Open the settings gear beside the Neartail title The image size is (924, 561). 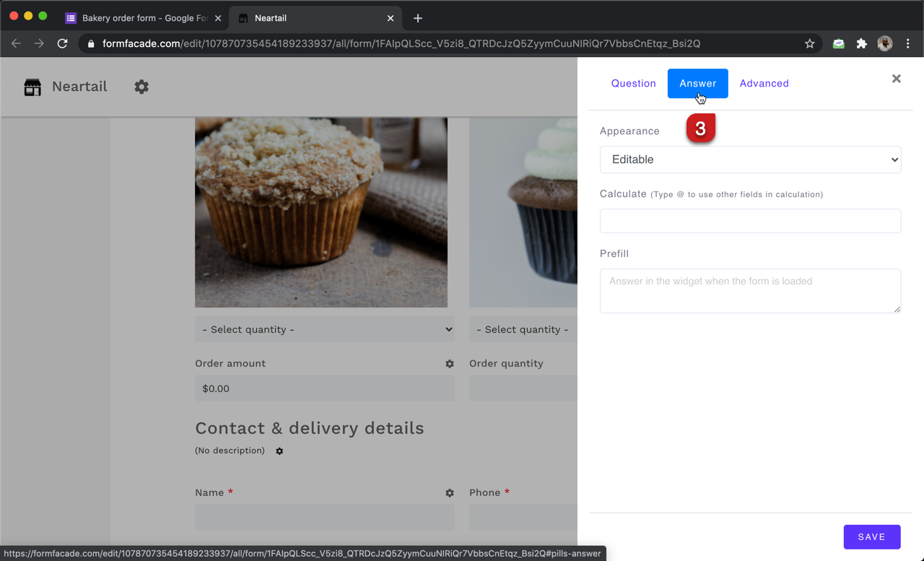pyautogui.click(x=141, y=87)
